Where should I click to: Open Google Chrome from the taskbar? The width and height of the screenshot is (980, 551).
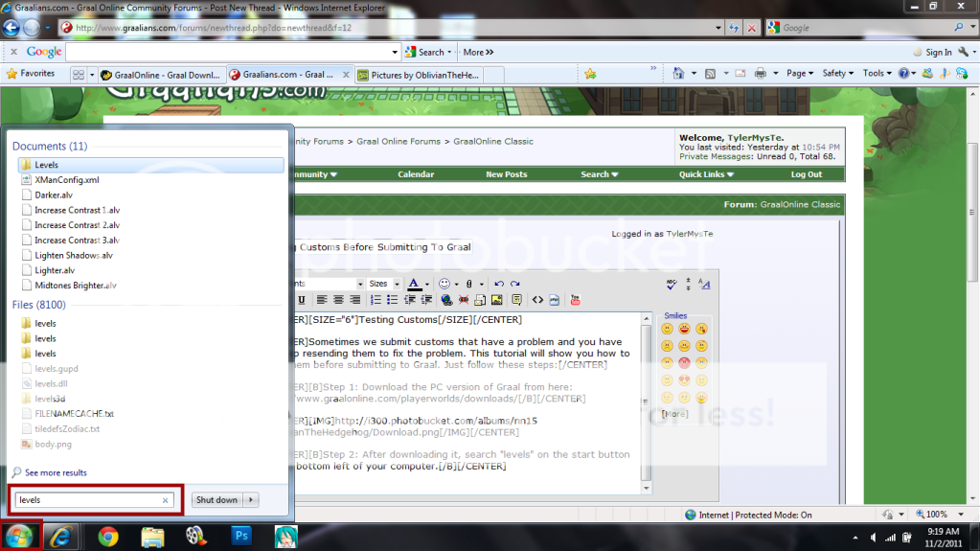107,536
